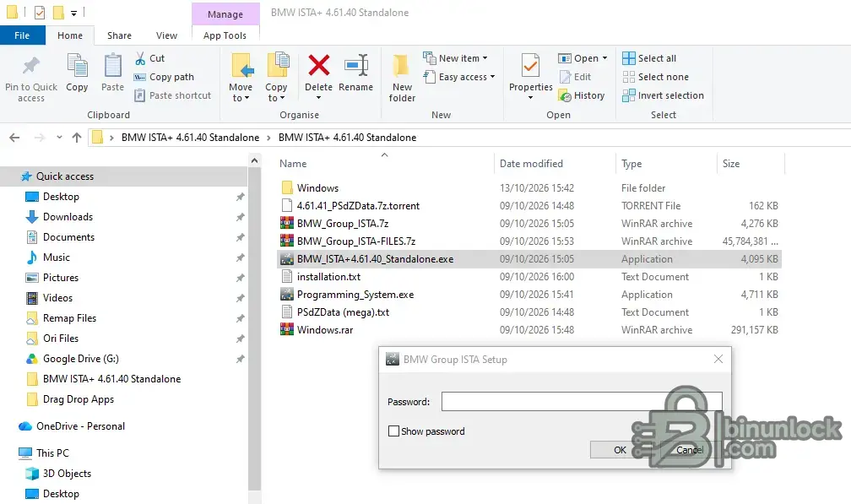Viewport: 851px width, 504px height.
Task: Click Cancel in ISTA Setup dialog
Action: point(689,450)
